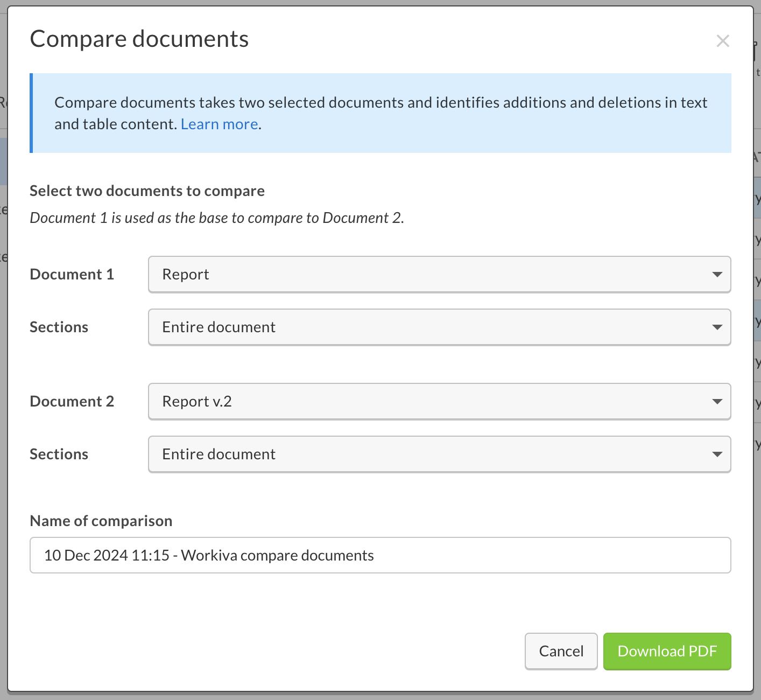The image size is (761, 700).
Task: Open the Learn more link
Action: [x=219, y=124]
